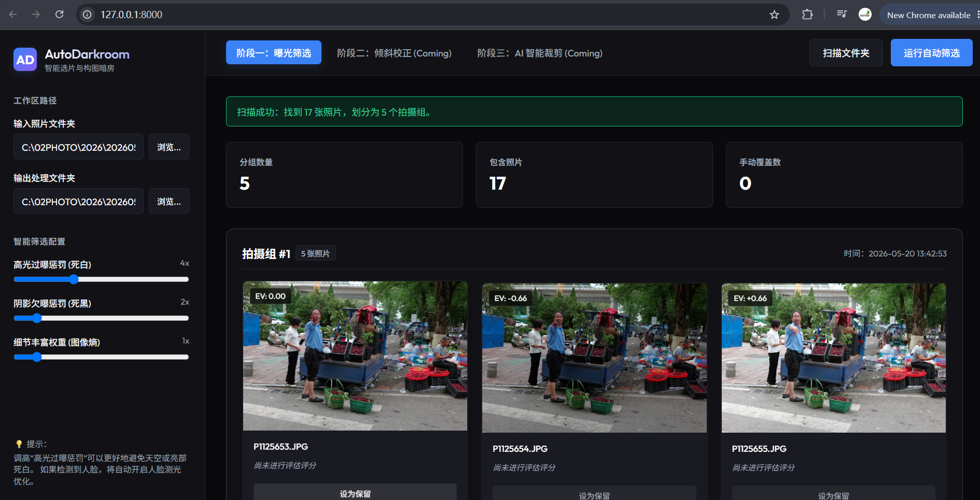The width and height of the screenshot is (980, 500).
Task: Click 尚未进行评估评分 under P1125654.JPG
Action: point(524,467)
